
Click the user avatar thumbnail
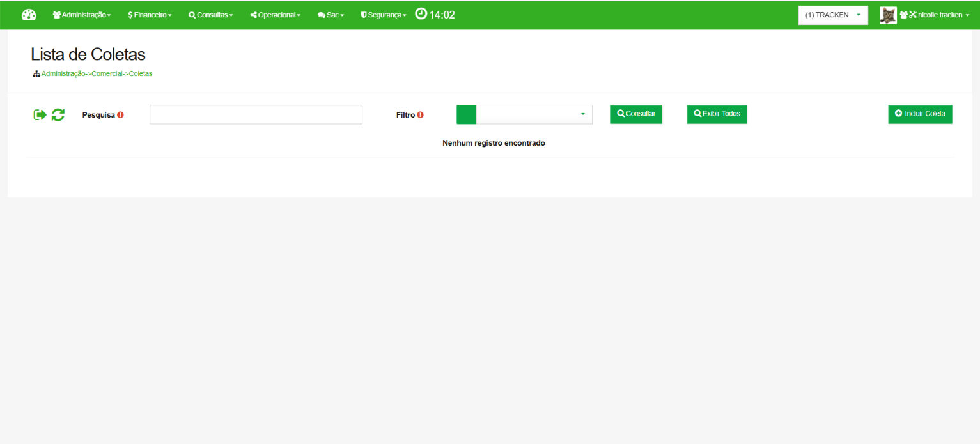(x=888, y=15)
